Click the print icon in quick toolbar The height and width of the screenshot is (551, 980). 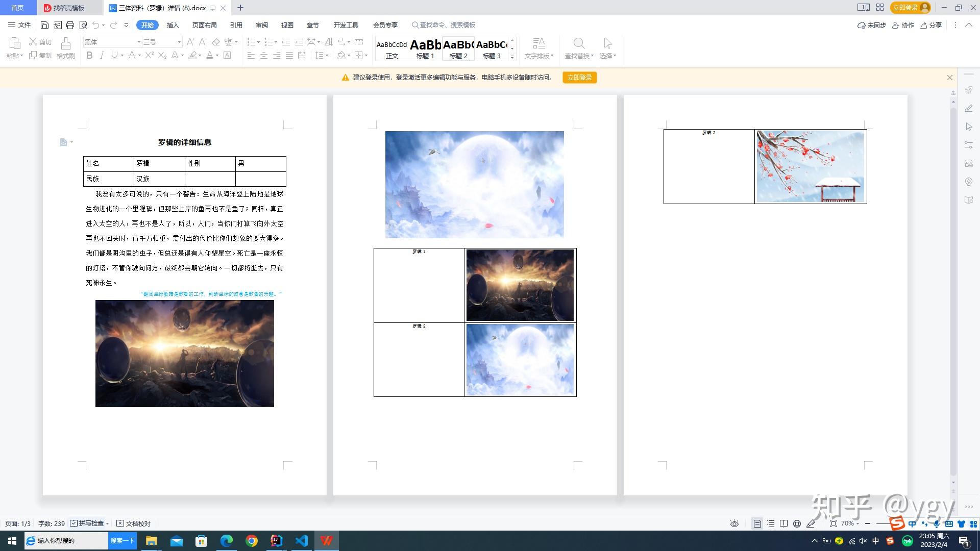click(x=70, y=25)
